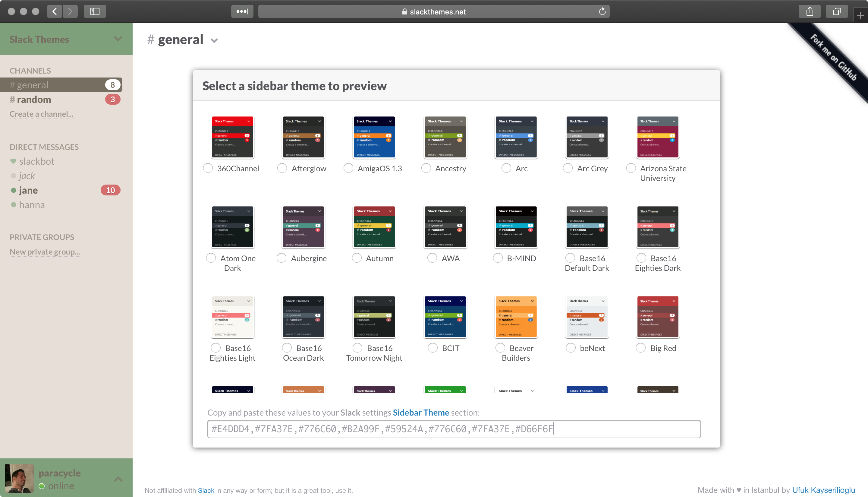Image resolution: width=868 pixels, height=497 pixels.
Task: Click the red badge 3 on random
Action: [112, 99]
